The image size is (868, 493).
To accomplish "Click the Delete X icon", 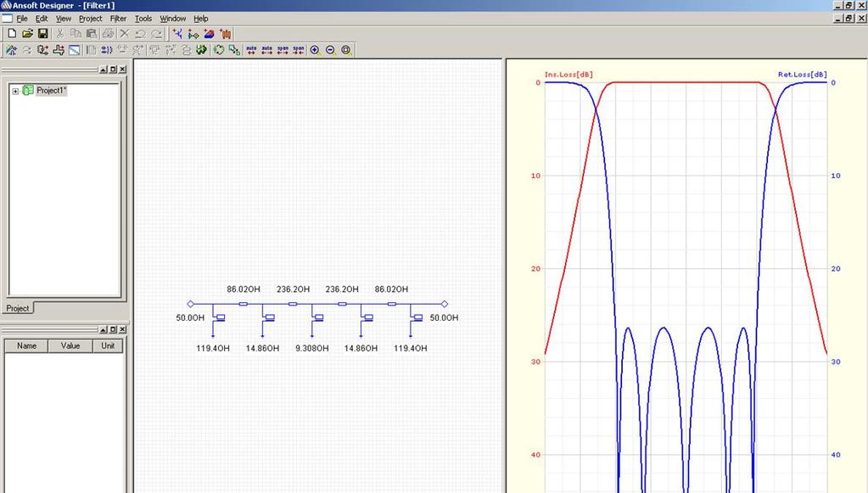I will pos(125,34).
